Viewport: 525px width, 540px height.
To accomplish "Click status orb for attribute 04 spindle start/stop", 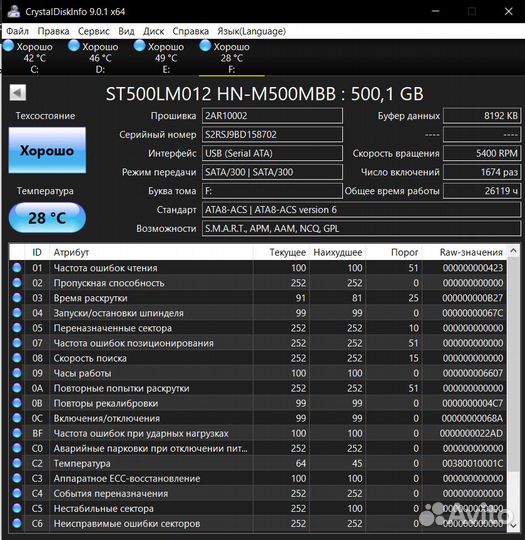I will 17,313.
